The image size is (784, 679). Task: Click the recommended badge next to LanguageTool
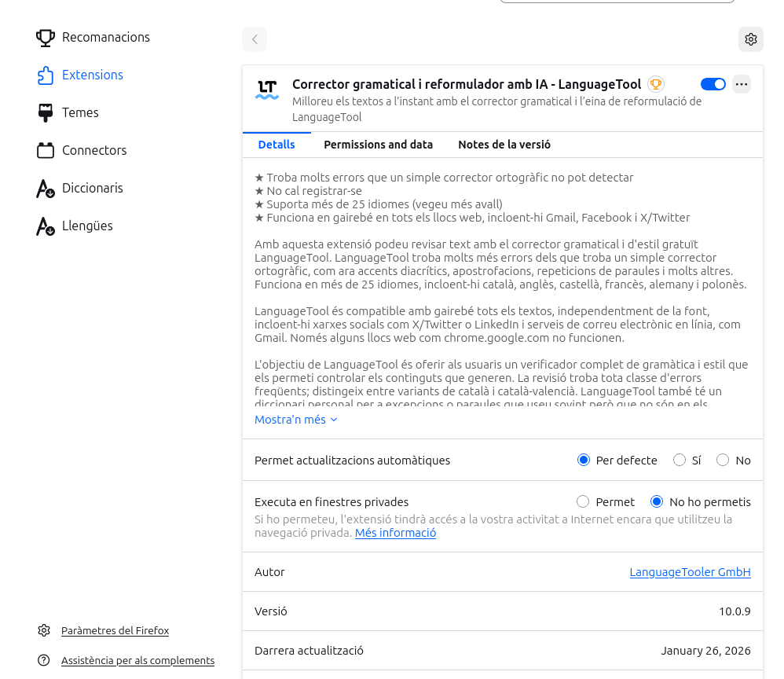pyautogui.click(x=655, y=84)
